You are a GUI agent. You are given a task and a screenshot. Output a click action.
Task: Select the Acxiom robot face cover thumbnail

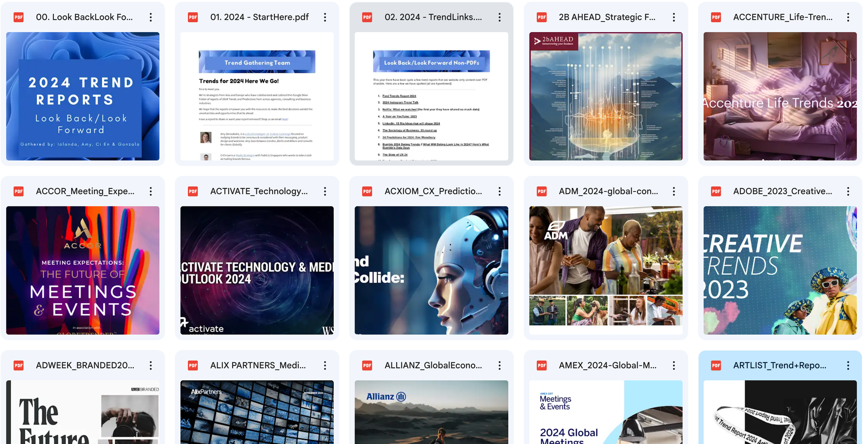click(431, 270)
